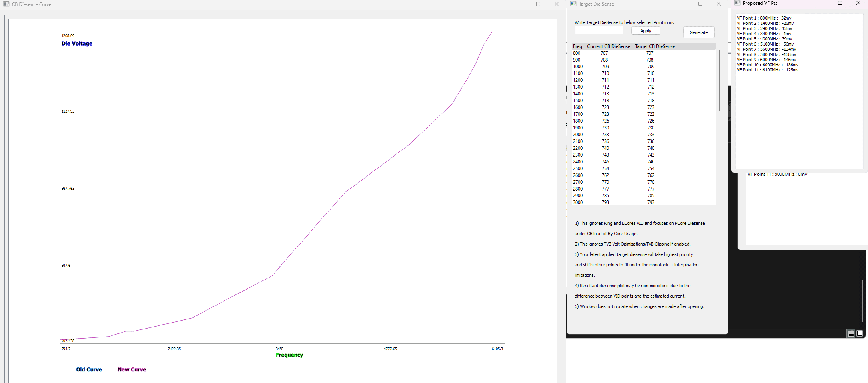Click the scrollbar in the dark background window
The image size is (868, 383).
pyautogui.click(x=862, y=300)
